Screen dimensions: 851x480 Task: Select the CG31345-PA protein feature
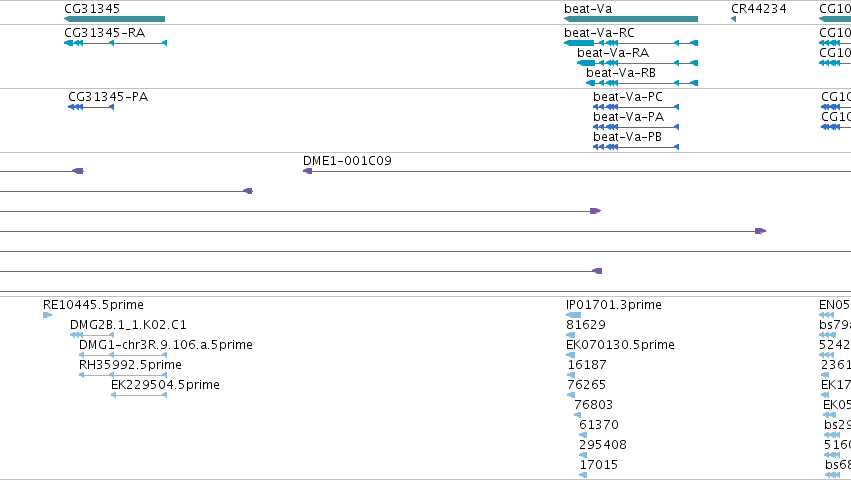click(x=91, y=107)
